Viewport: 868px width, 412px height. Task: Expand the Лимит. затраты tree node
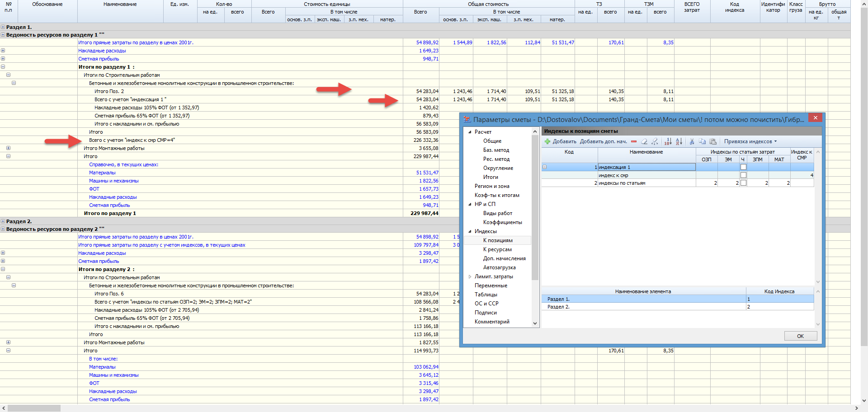click(470, 276)
